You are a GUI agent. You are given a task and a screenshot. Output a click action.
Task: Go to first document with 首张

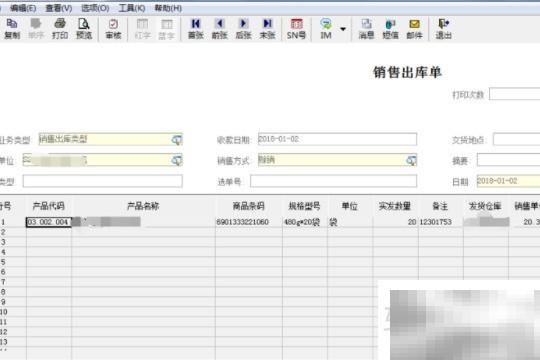pos(196,29)
